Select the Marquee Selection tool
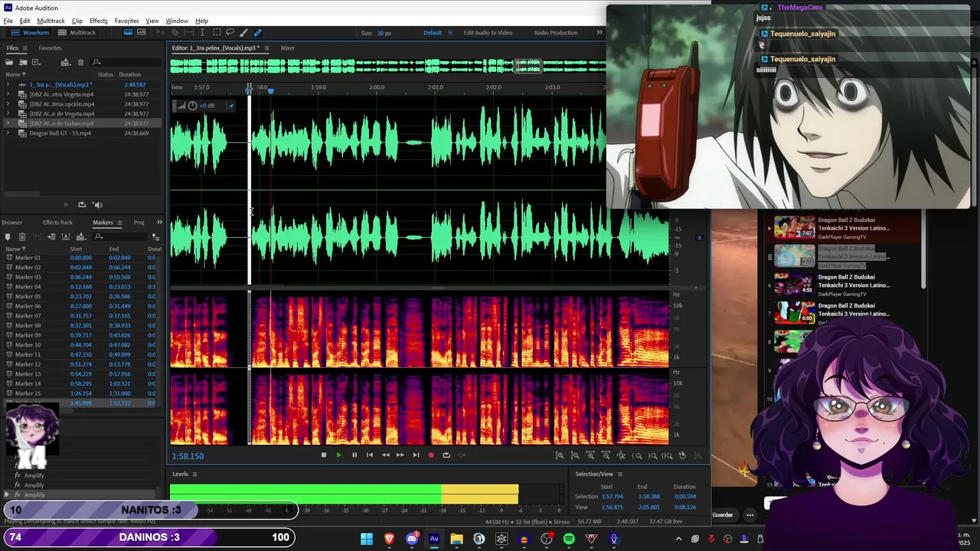 217,32
